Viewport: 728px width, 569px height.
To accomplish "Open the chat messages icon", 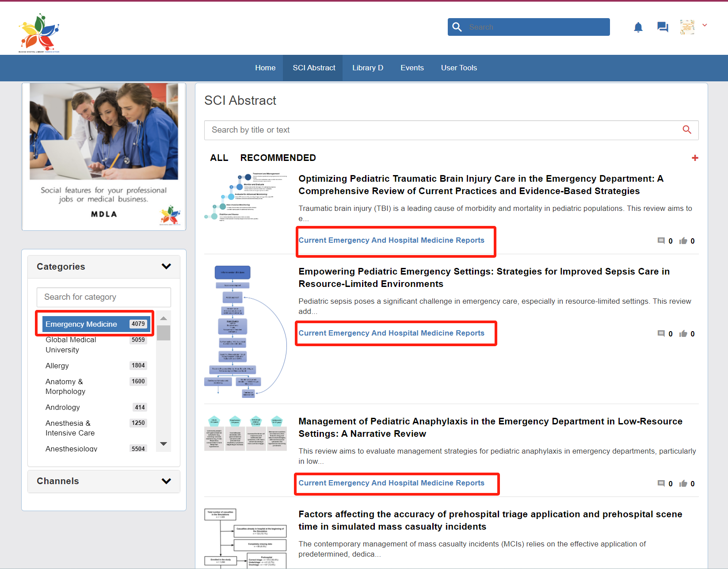I will 662,27.
